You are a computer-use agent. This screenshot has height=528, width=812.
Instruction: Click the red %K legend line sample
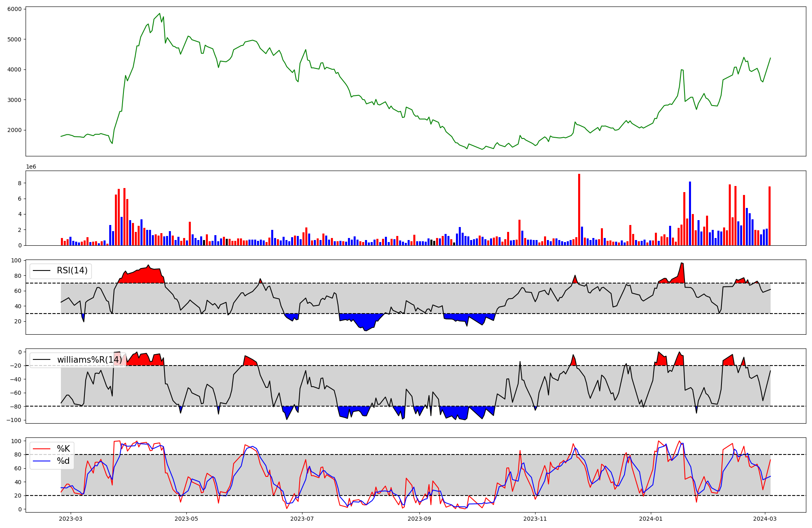click(41, 449)
